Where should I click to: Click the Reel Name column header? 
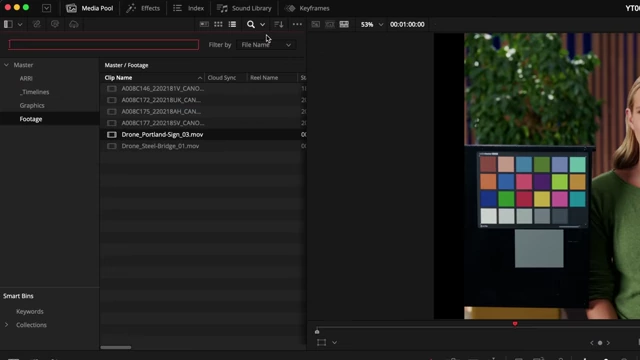pos(264,78)
